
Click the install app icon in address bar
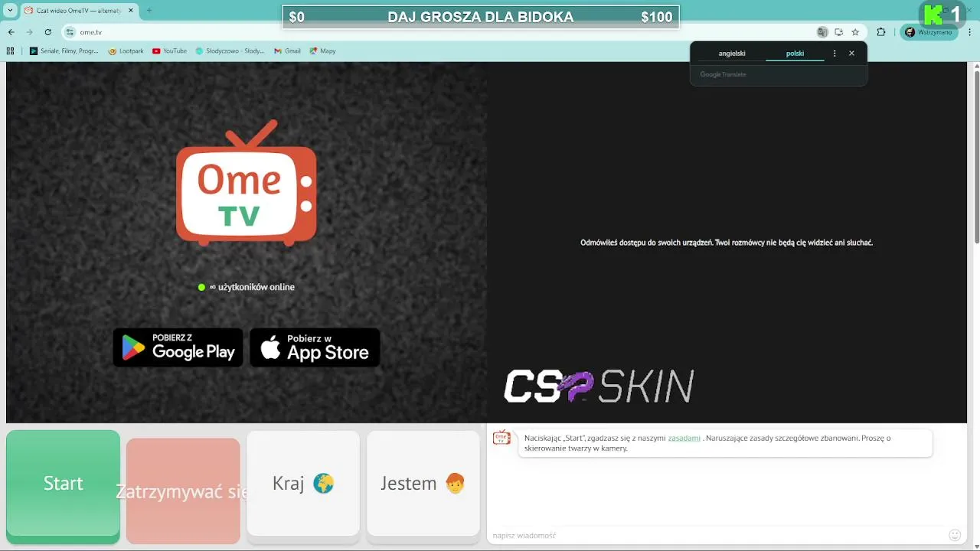pyautogui.click(x=839, y=32)
